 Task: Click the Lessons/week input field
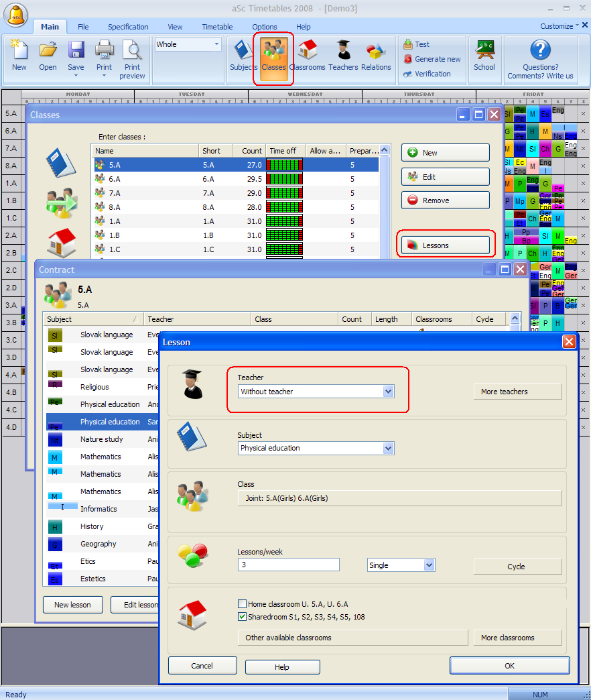pos(288,565)
